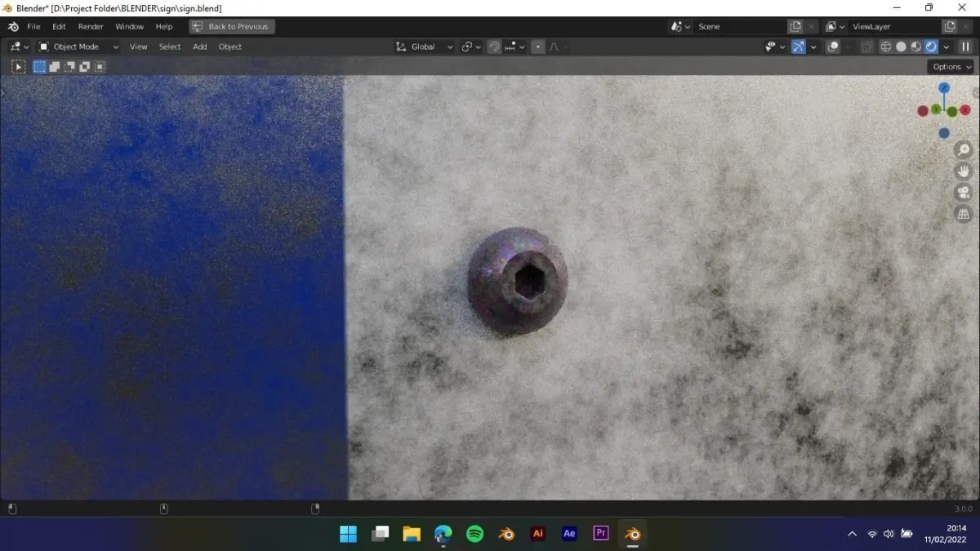Screen dimensions: 980x551
Task: Toggle the show gizmo button
Action: click(x=799, y=47)
